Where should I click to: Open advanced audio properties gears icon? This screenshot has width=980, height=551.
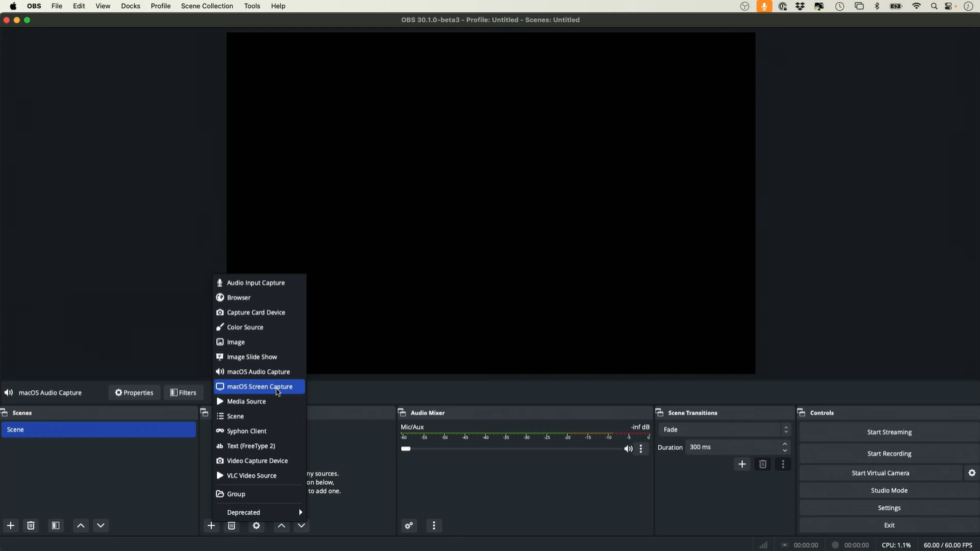point(409,526)
